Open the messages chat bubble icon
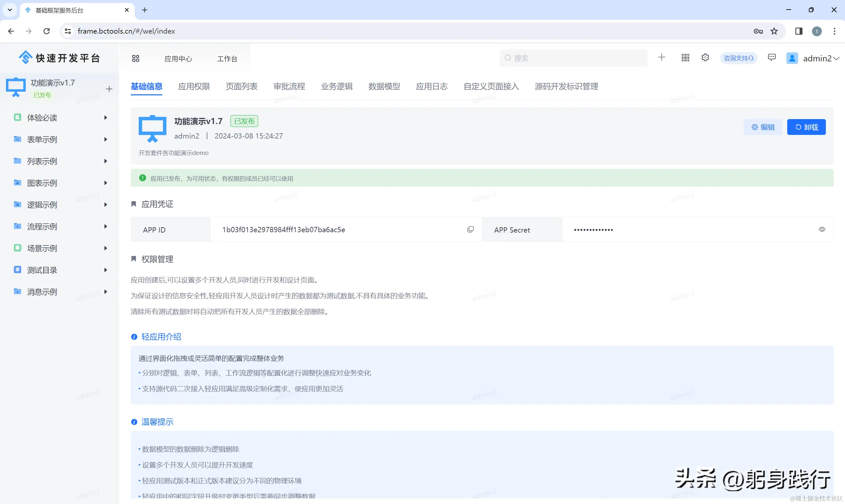This screenshot has height=504, width=845. [772, 57]
